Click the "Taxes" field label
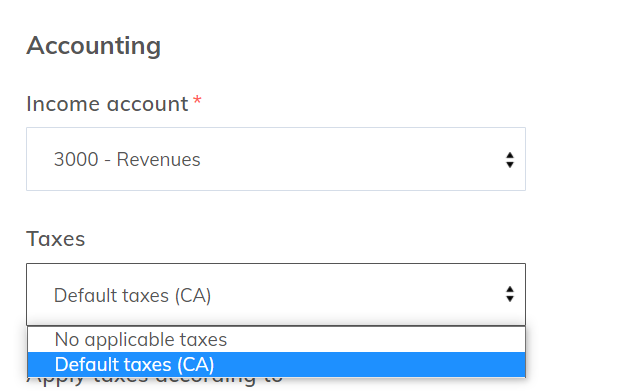Viewport: 626px width, 391px height. (x=55, y=239)
